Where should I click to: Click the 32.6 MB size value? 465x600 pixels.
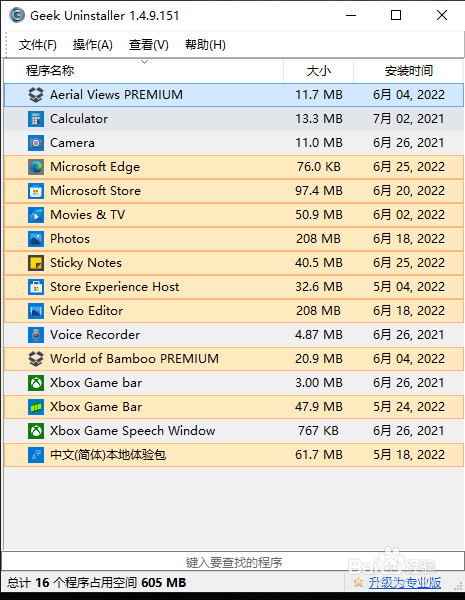click(318, 287)
